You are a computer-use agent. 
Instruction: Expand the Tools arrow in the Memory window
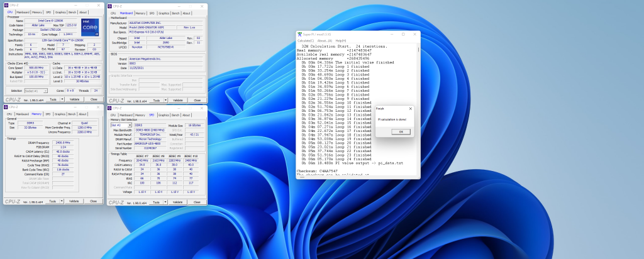click(x=62, y=201)
